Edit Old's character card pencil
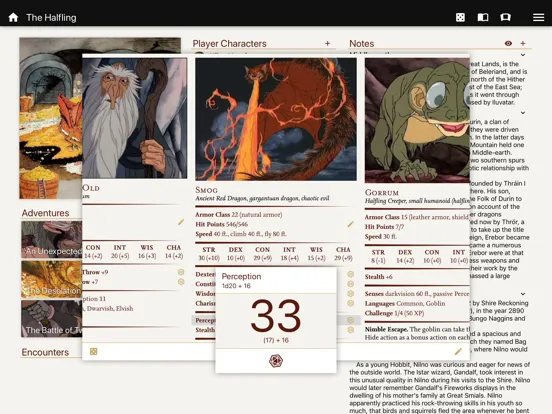 pos(181,222)
